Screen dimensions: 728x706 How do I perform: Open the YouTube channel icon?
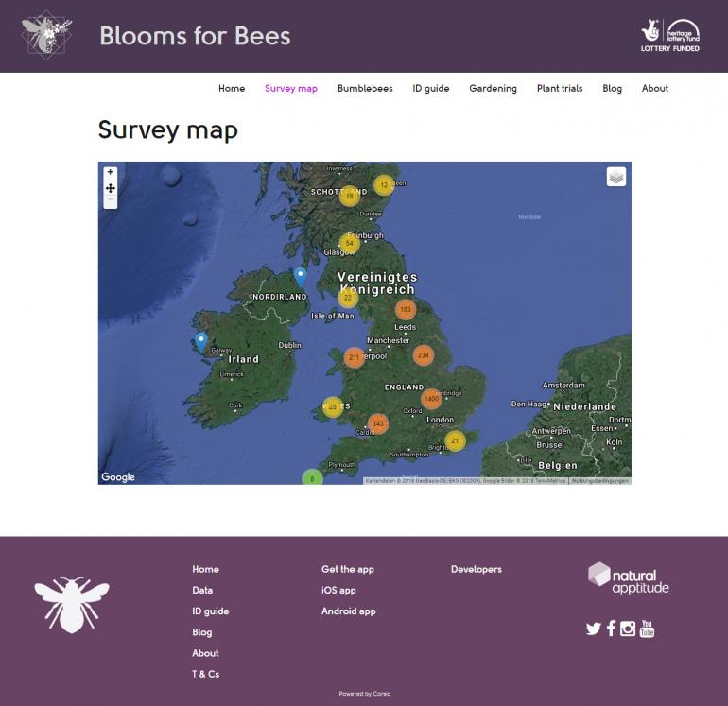pos(647,629)
